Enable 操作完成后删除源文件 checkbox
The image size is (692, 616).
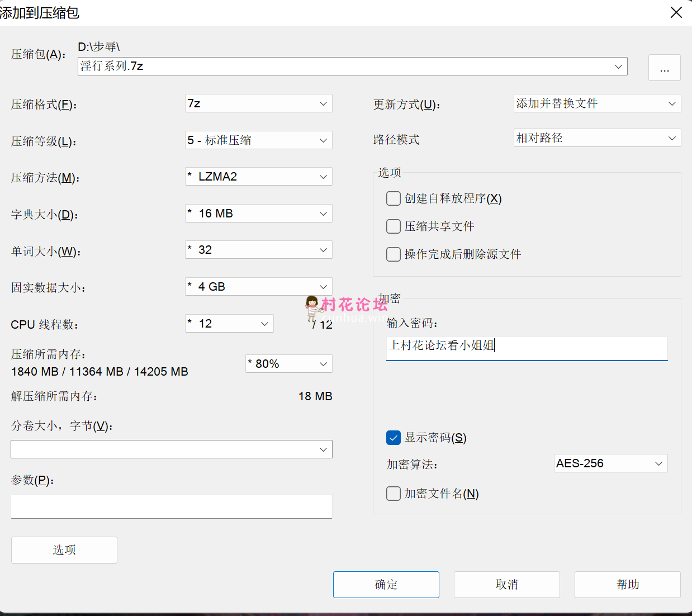click(394, 254)
